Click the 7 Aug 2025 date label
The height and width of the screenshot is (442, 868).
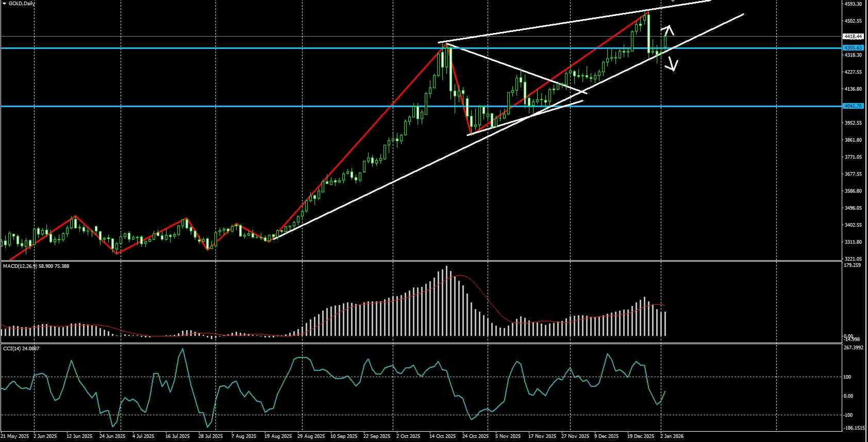[244, 436]
